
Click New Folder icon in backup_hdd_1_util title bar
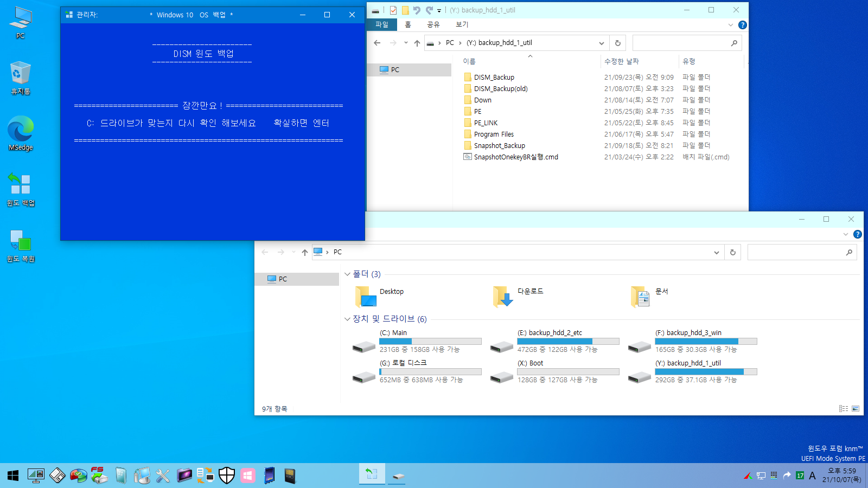(x=405, y=10)
